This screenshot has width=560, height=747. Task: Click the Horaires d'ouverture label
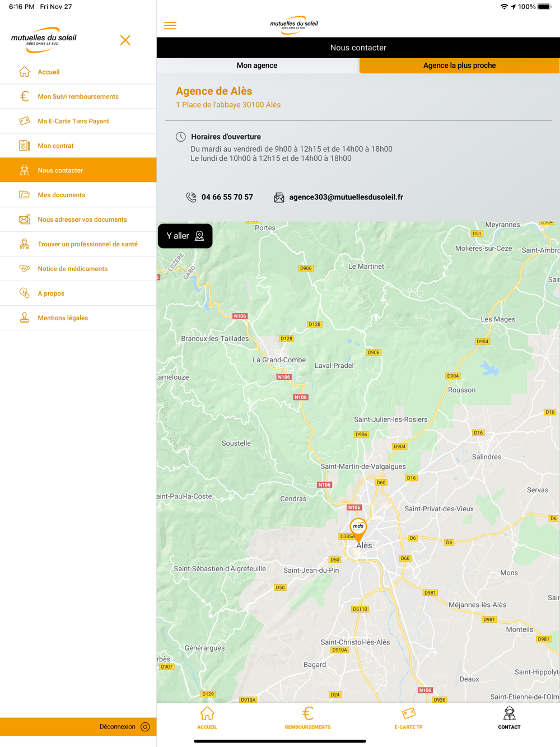tap(226, 137)
